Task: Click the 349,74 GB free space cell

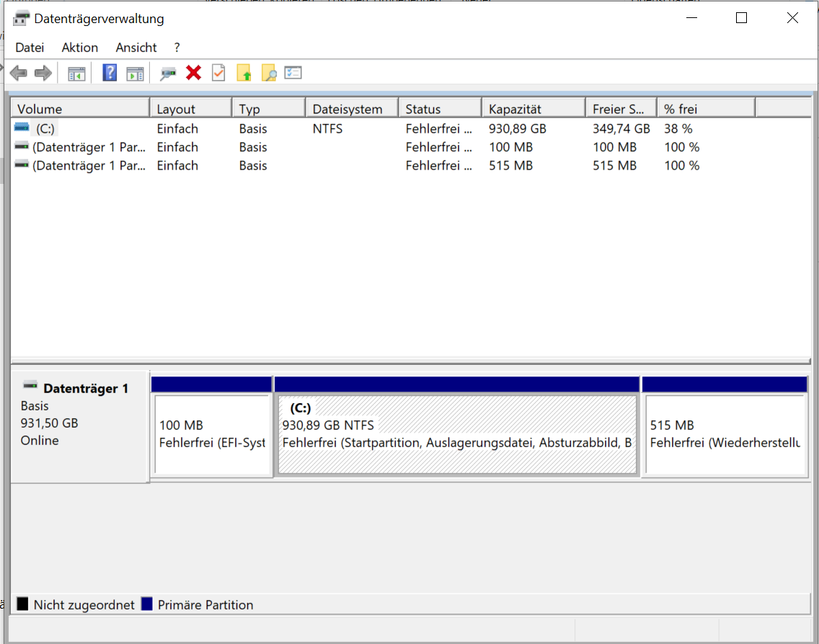Action: (x=621, y=128)
